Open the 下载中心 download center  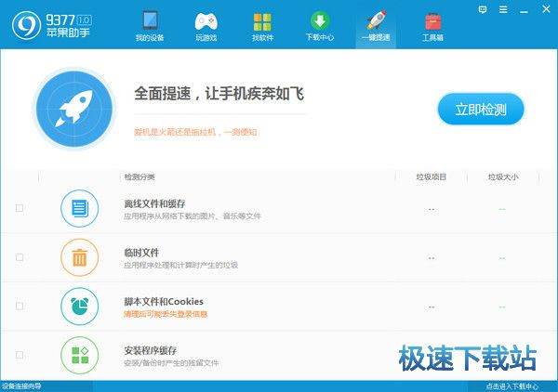click(x=319, y=26)
